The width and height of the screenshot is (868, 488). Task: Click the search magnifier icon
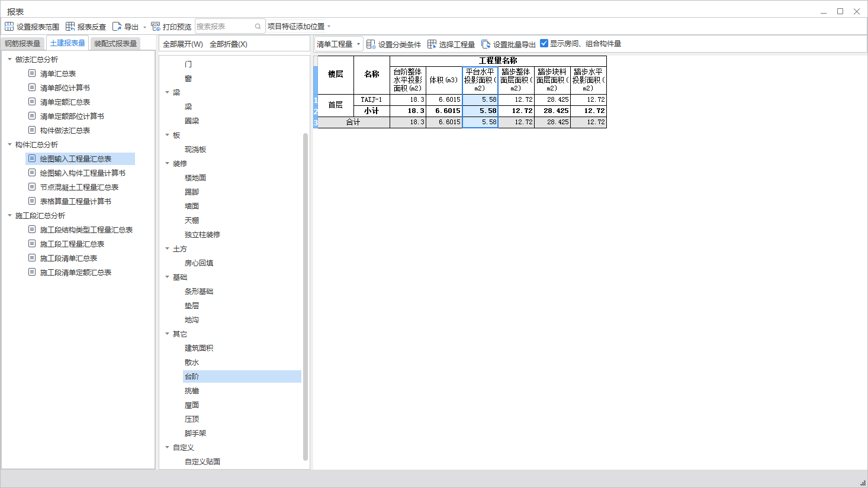pos(258,27)
